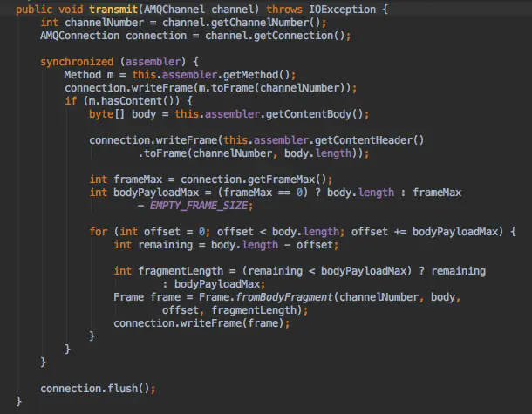Click "getConnection()" method call
Viewport: 532px width, 414px height.
(x=299, y=36)
